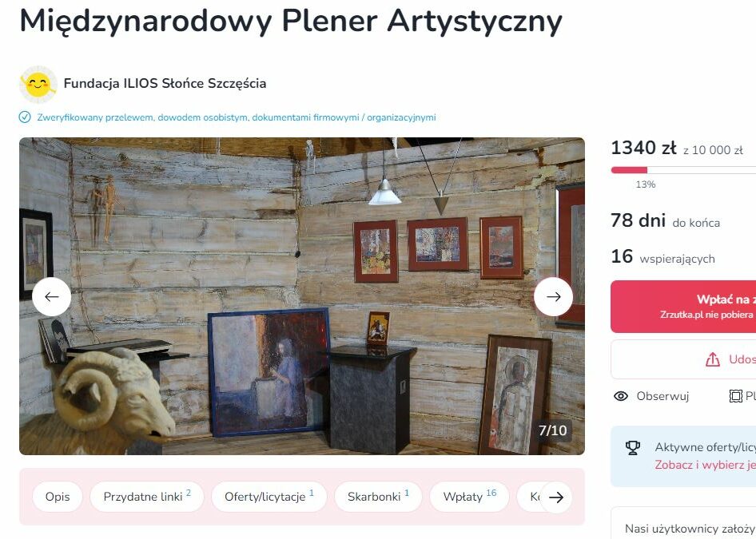Click the poster frame icon beside Obserwuj

[x=735, y=396]
